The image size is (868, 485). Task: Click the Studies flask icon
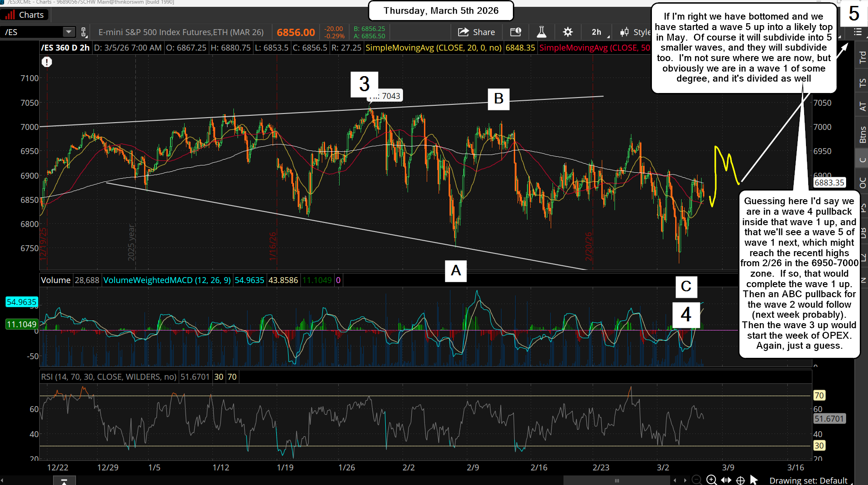pyautogui.click(x=541, y=32)
